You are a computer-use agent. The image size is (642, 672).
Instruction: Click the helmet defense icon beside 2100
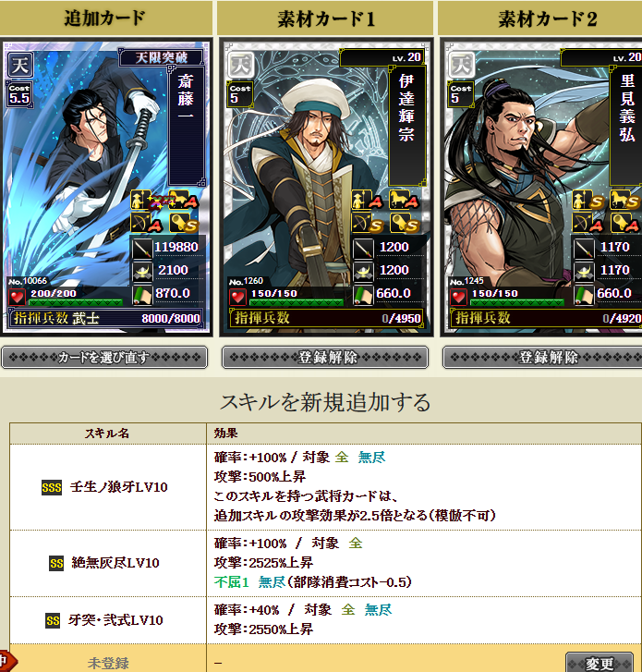pos(142,271)
